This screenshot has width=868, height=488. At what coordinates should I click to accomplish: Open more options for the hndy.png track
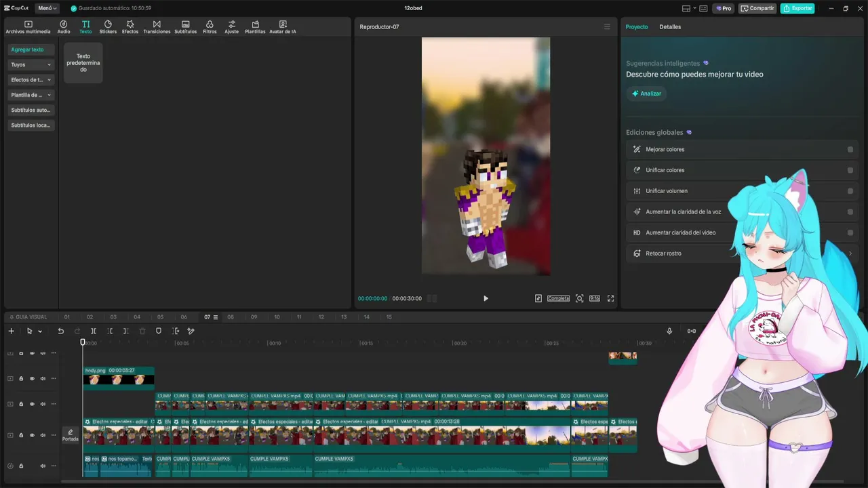tap(54, 378)
